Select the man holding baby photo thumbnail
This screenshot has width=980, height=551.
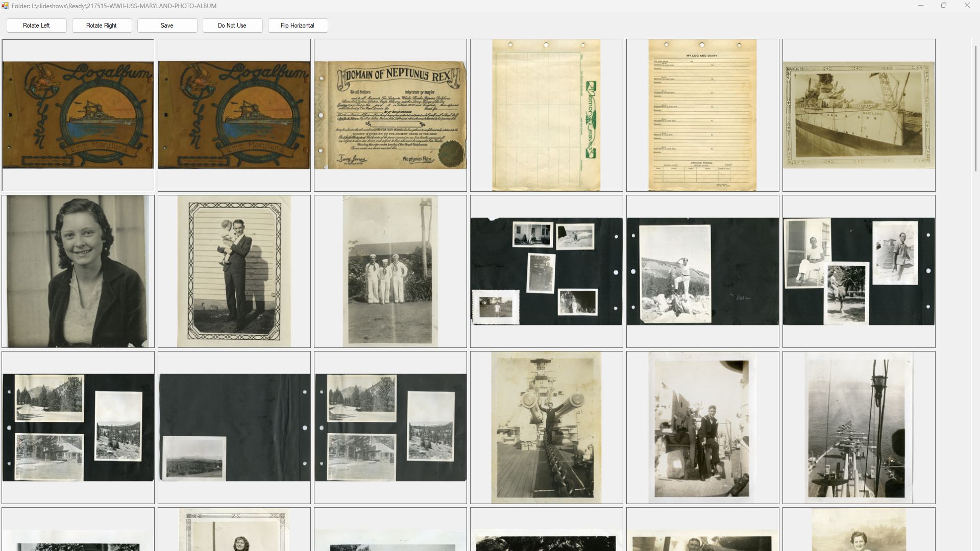point(234,271)
